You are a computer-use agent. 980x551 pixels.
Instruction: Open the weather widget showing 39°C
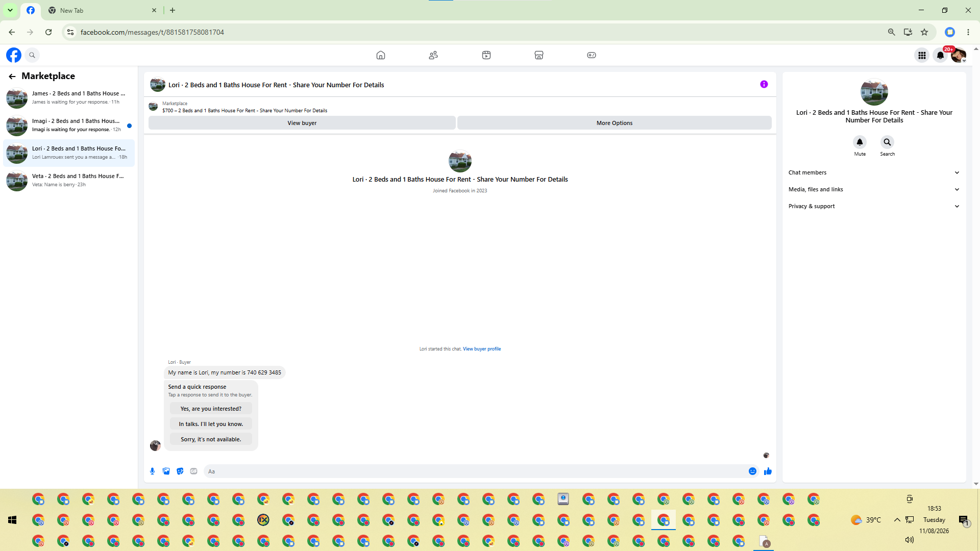[866, 520]
